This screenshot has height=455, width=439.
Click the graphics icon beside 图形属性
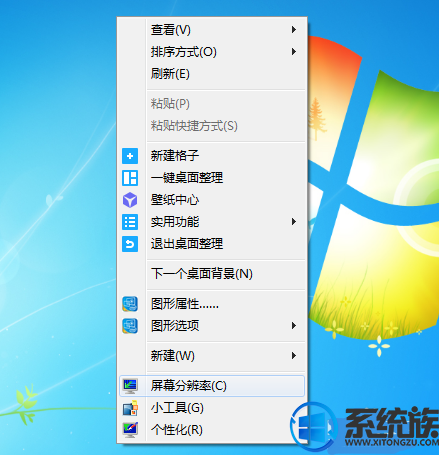pos(130,304)
